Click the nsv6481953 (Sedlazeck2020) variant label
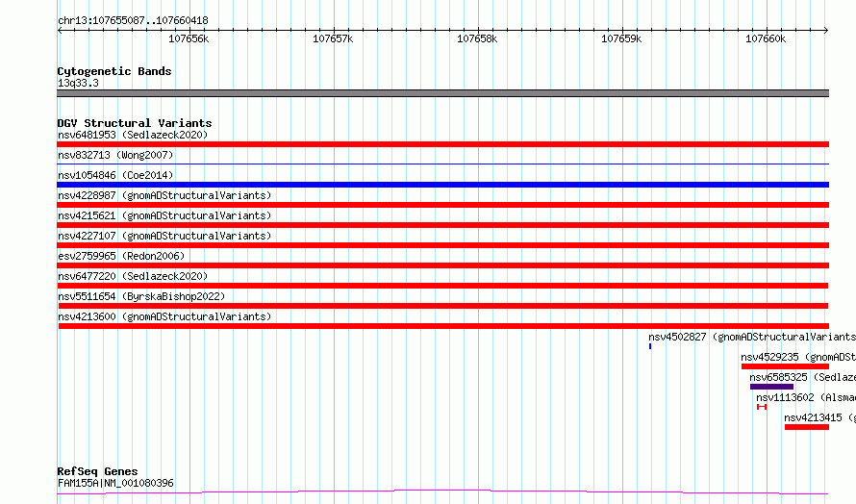Image resolution: width=856 pixels, height=504 pixels. click(133, 135)
